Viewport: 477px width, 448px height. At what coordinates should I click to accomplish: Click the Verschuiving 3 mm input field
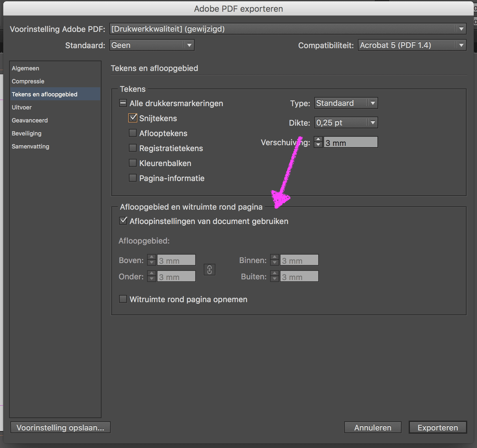(x=351, y=142)
